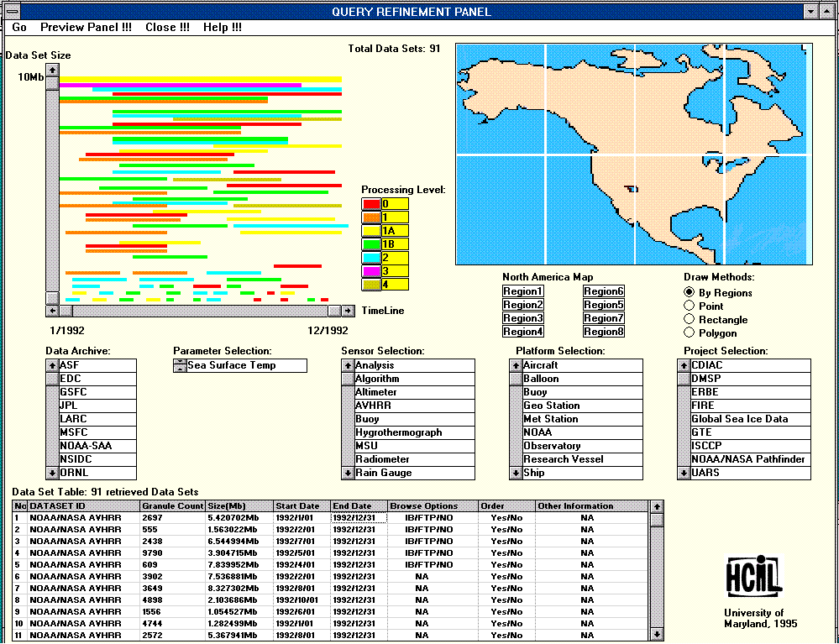Open the Sea Surface Temp parameter spinner
839x644 pixels.
[x=180, y=365]
